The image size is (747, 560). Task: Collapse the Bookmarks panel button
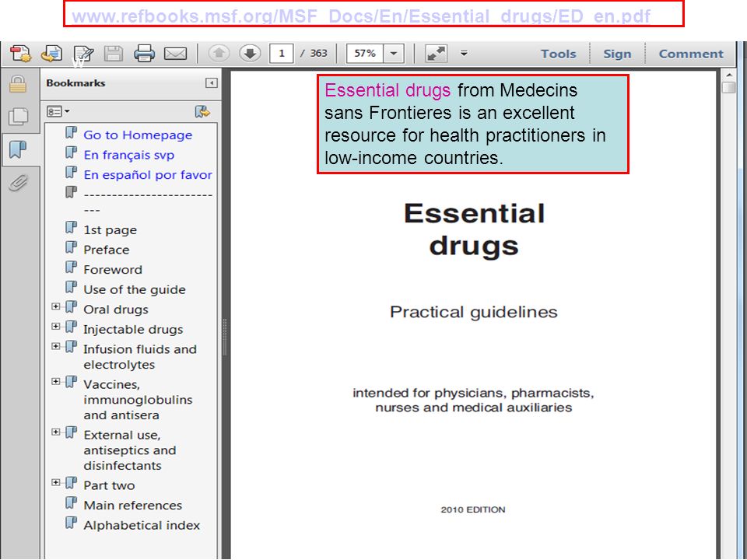pyautogui.click(x=211, y=83)
